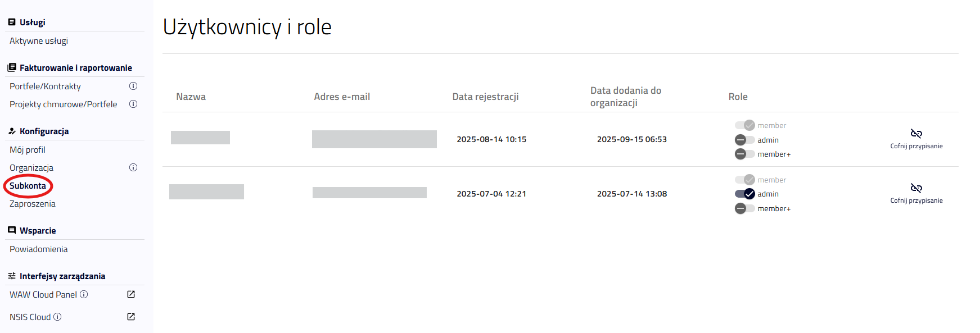Open the info tooltip next to Organizacja
This screenshot has width=980, height=333.
point(133,167)
